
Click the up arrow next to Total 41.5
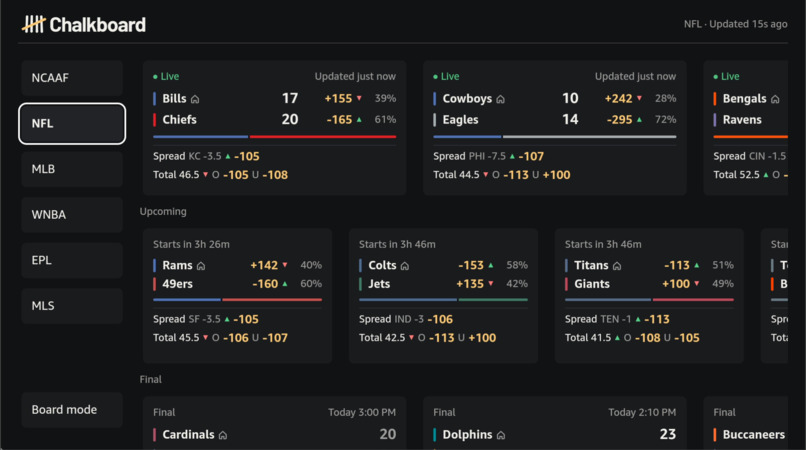pyautogui.click(x=617, y=337)
